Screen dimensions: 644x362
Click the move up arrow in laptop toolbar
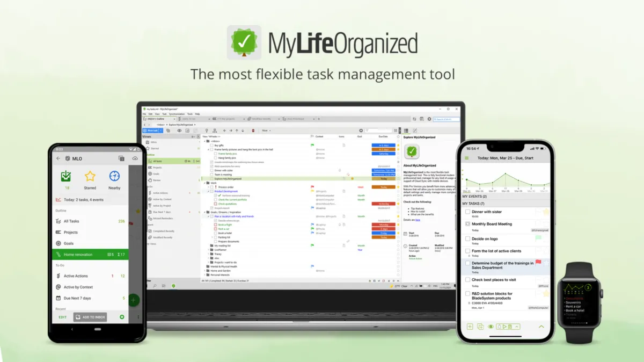(237, 131)
